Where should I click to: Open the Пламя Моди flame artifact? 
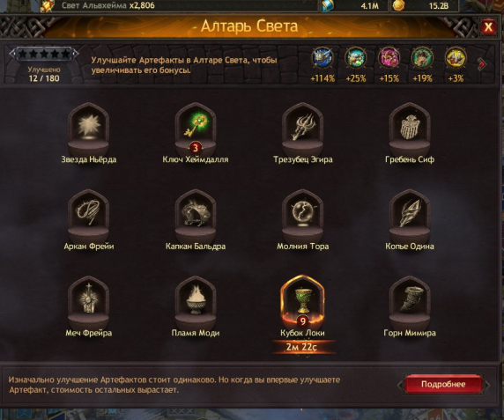[x=196, y=303]
